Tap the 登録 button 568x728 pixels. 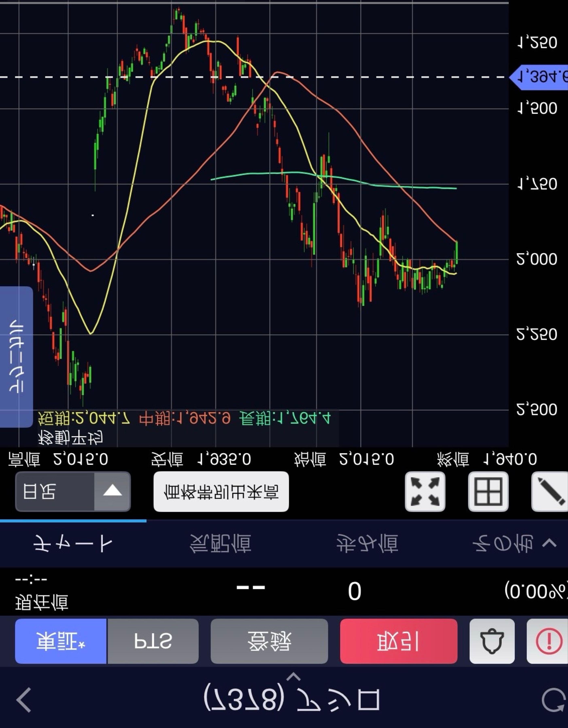[x=269, y=641]
